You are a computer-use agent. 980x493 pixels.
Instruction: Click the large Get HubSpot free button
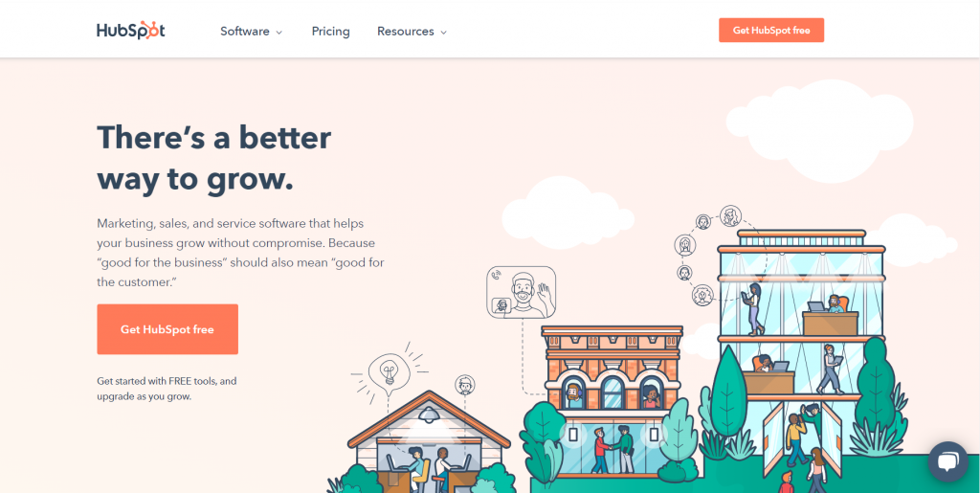(167, 329)
